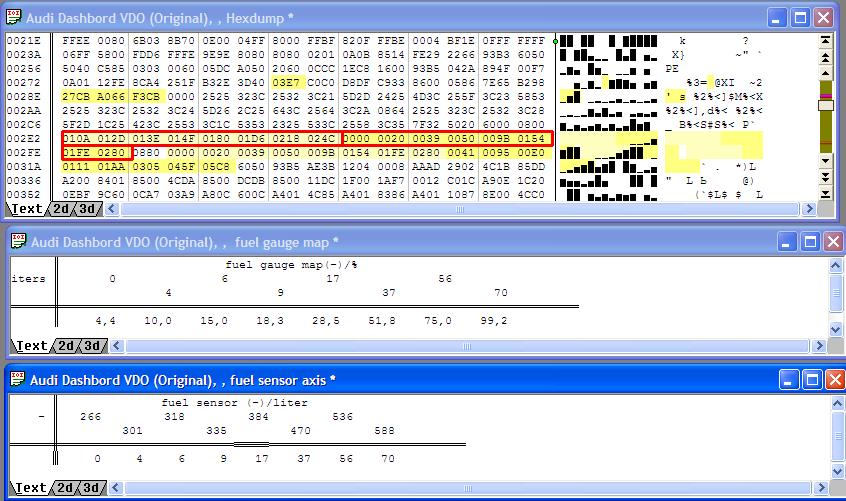Select Text tab in fuel gauge map window
846x501 pixels.
tap(31, 346)
